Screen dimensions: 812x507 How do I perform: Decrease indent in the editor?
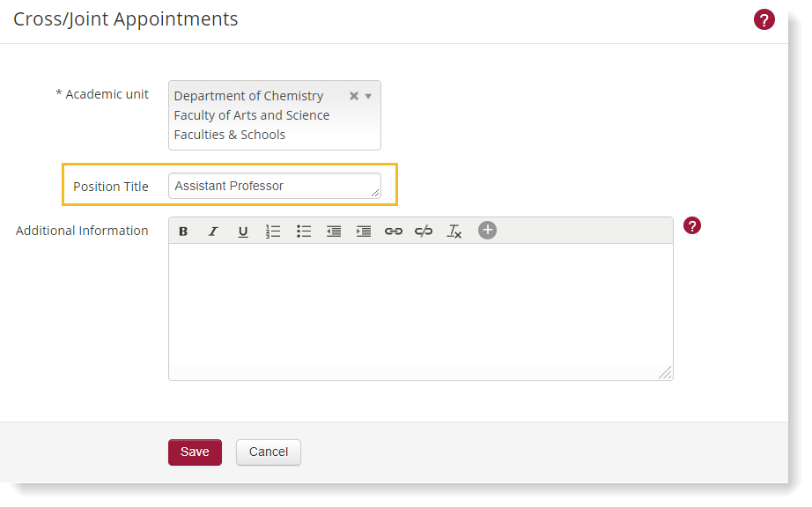[334, 231]
